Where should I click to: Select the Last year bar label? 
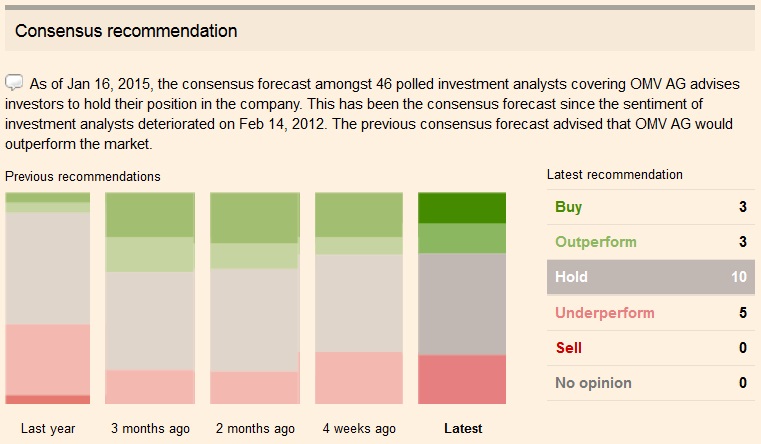click(48, 428)
